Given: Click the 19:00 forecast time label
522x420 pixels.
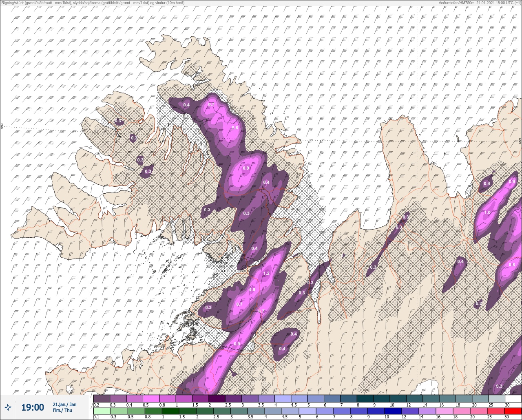Looking at the screenshot, I should (x=33, y=407).
